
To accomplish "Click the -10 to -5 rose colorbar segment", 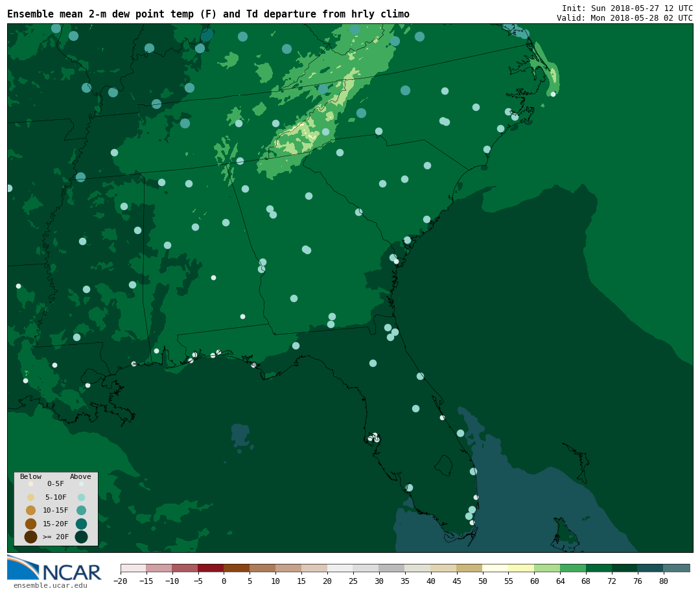I will (x=185, y=568).
